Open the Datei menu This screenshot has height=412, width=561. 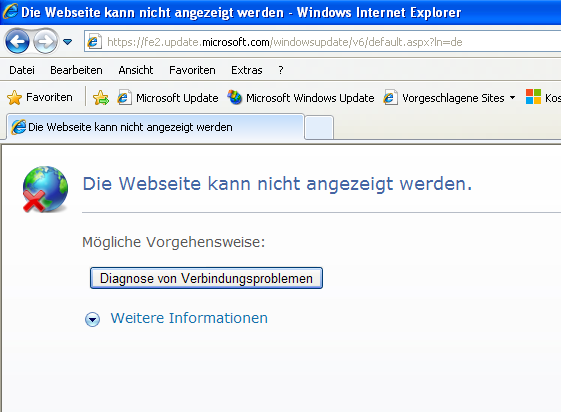pos(22,70)
